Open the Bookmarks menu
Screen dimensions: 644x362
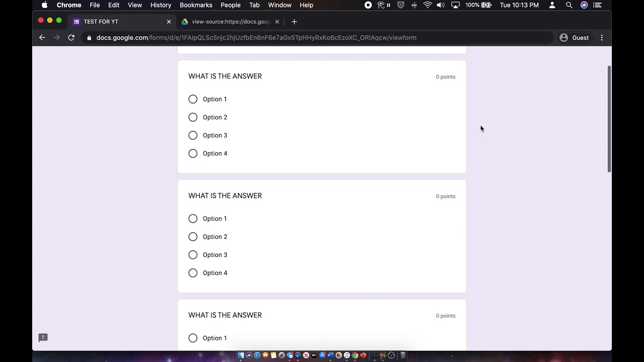[196, 5]
